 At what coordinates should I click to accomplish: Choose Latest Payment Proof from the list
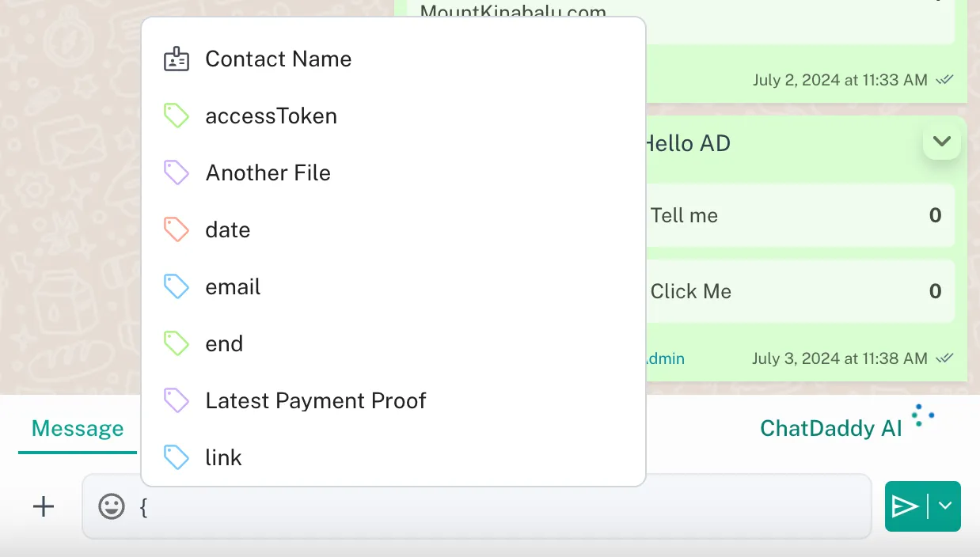click(315, 401)
